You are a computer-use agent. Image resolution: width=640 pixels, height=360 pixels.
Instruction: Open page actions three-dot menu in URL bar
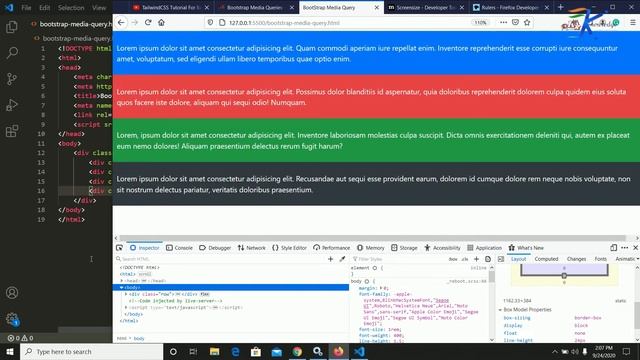point(503,22)
